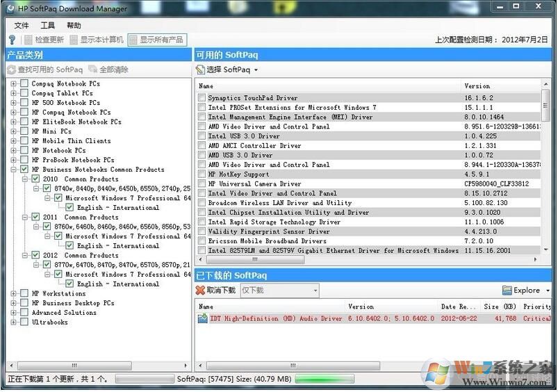This screenshot has width=558, height=392.
Task: Open the 文件 menu
Action: click(22, 25)
